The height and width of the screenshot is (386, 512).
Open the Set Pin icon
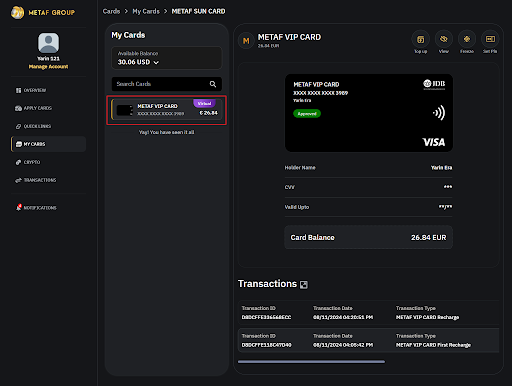(x=490, y=39)
